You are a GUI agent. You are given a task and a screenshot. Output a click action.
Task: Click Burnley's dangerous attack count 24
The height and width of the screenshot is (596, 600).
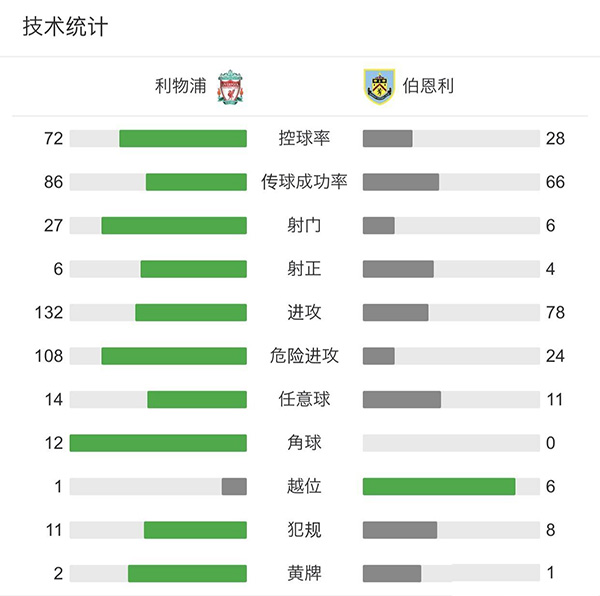555,355
